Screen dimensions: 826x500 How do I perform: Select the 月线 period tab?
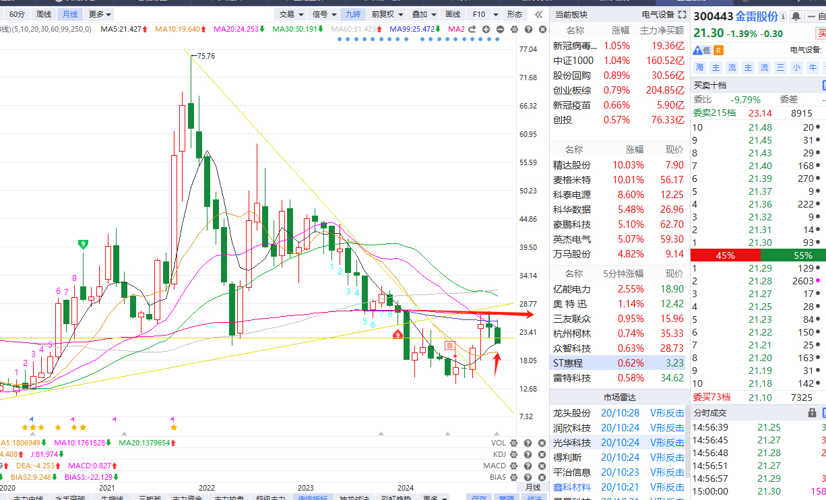70,14
